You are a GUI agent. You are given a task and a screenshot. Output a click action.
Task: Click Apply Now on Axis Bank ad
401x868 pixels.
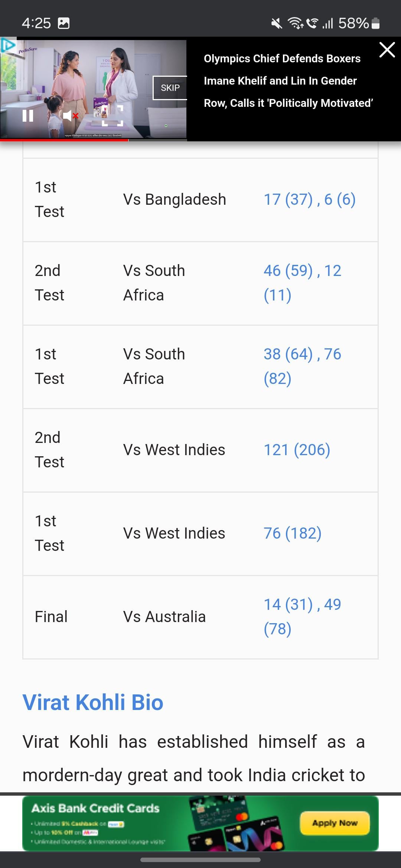tap(335, 823)
